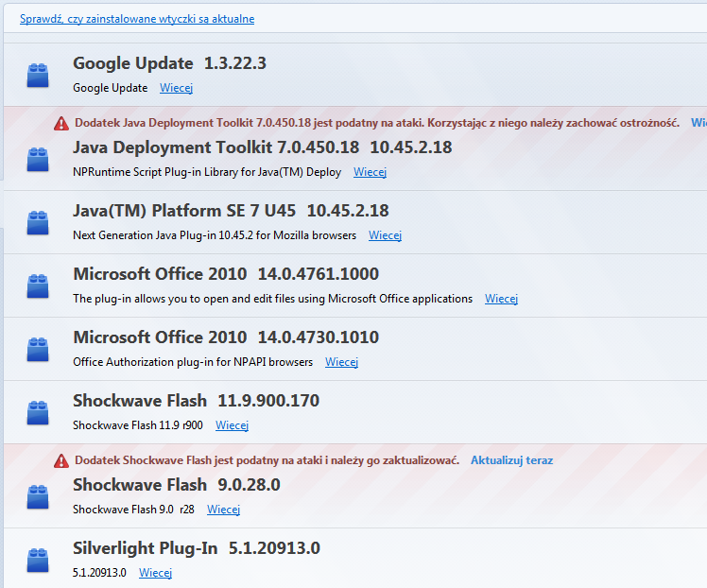Open the Więcej link for NPRuntime Script Plug-in Library
This screenshot has height=588, width=707.
click(370, 172)
